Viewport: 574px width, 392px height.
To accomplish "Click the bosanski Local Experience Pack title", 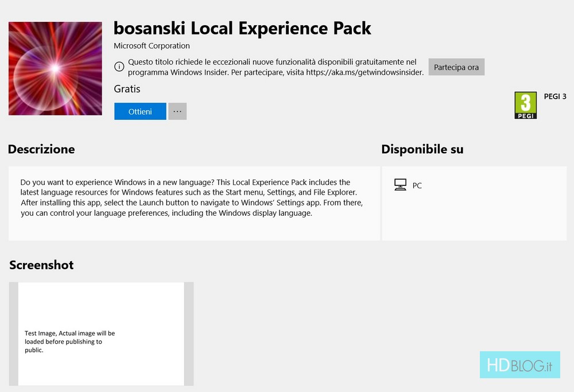I will tap(242, 28).
